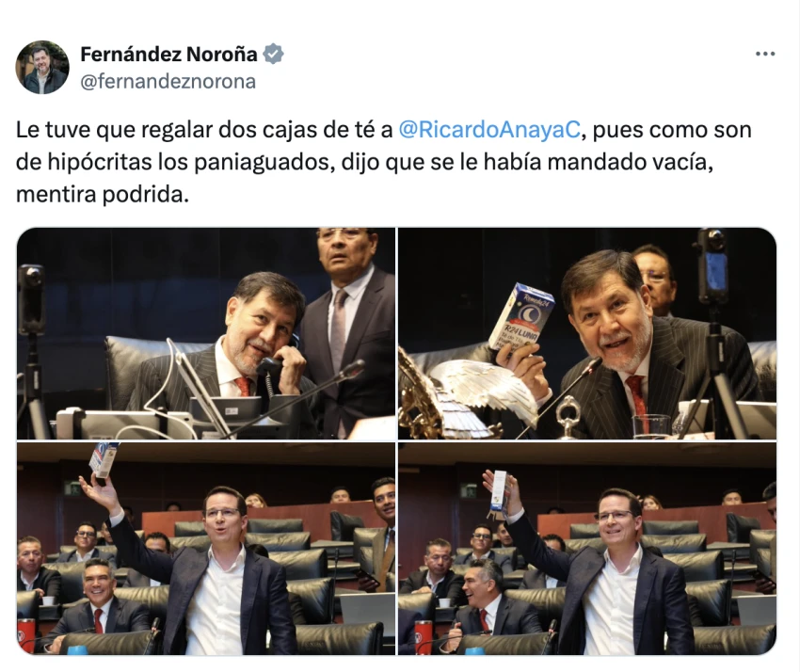Open the Fernández Noroña display name
The width and height of the screenshot is (800, 672).
click(168, 54)
